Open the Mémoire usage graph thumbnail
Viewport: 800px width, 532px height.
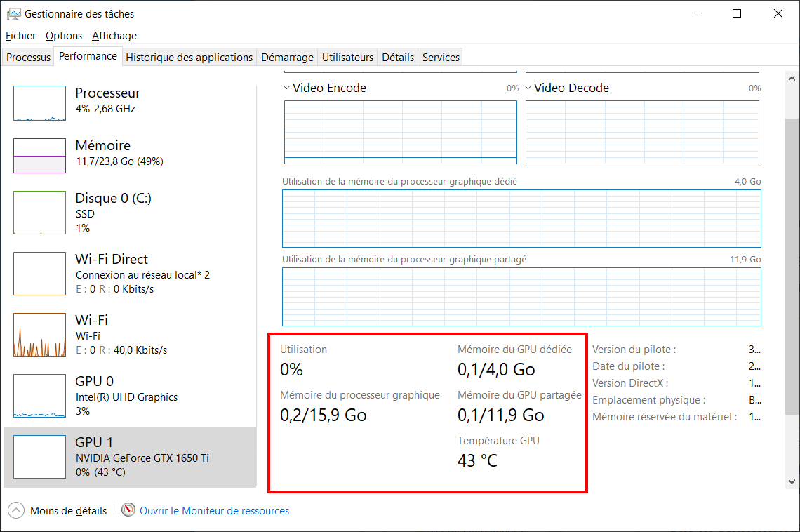click(x=40, y=156)
